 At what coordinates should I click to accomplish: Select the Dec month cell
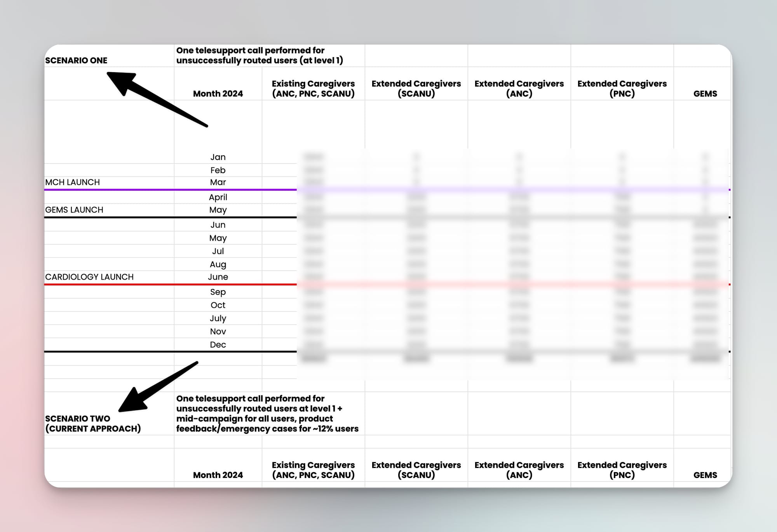pyautogui.click(x=218, y=344)
